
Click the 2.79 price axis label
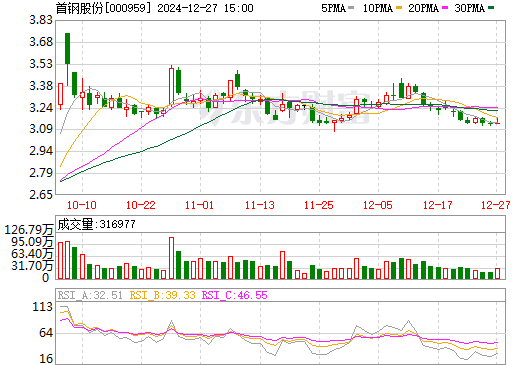click(x=41, y=173)
